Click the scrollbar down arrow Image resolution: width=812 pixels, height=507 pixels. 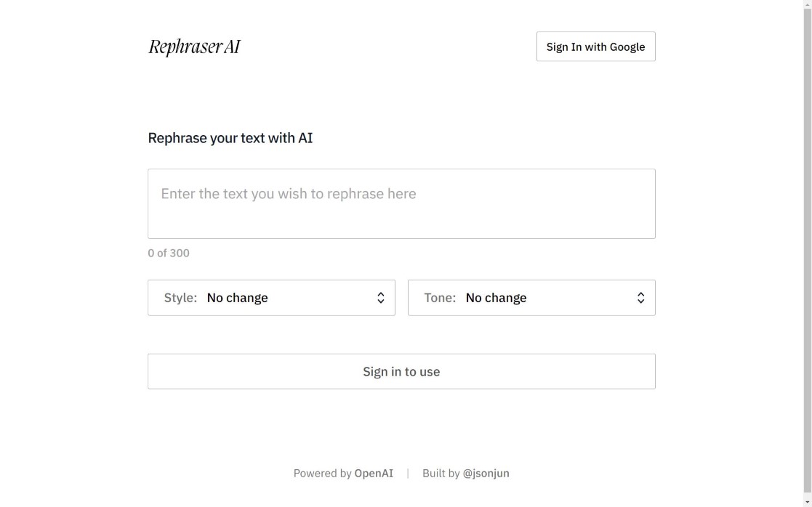click(807, 502)
